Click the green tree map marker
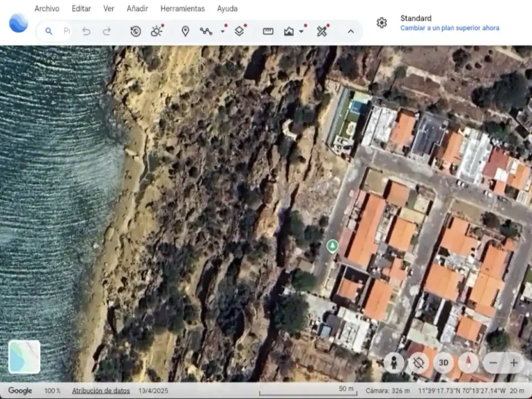This screenshot has width=532, height=399. 332,246
